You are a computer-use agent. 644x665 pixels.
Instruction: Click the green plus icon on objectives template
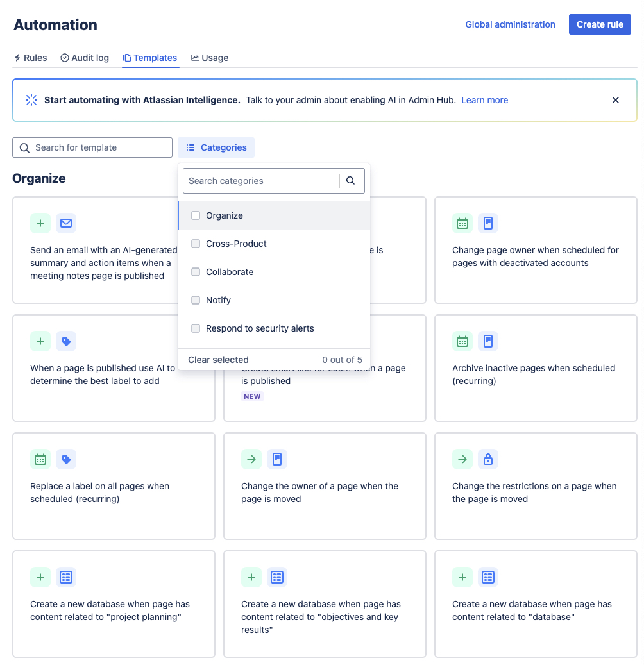(x=251, y=577)
